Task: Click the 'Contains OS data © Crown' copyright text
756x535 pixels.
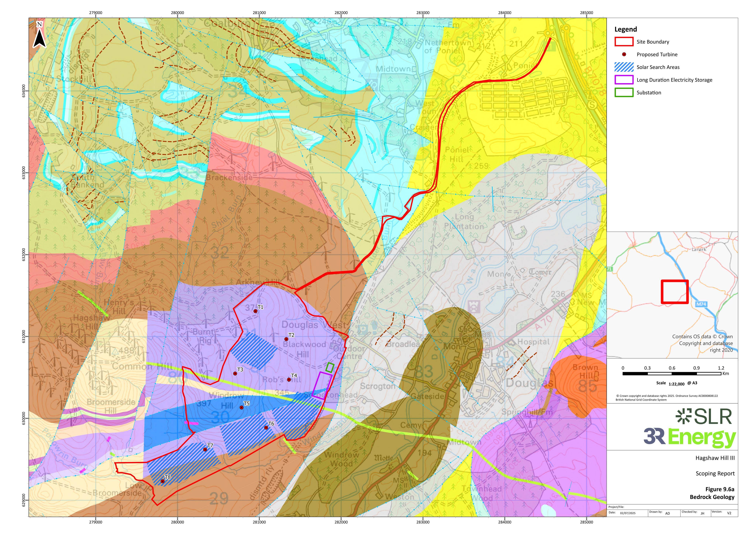Action: 702,337
